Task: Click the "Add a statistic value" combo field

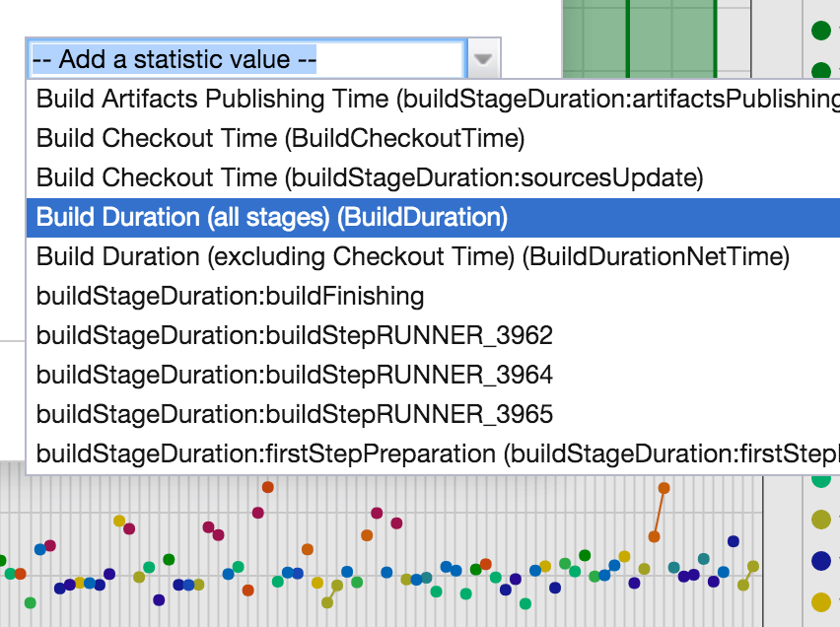Action: point(246,59)
